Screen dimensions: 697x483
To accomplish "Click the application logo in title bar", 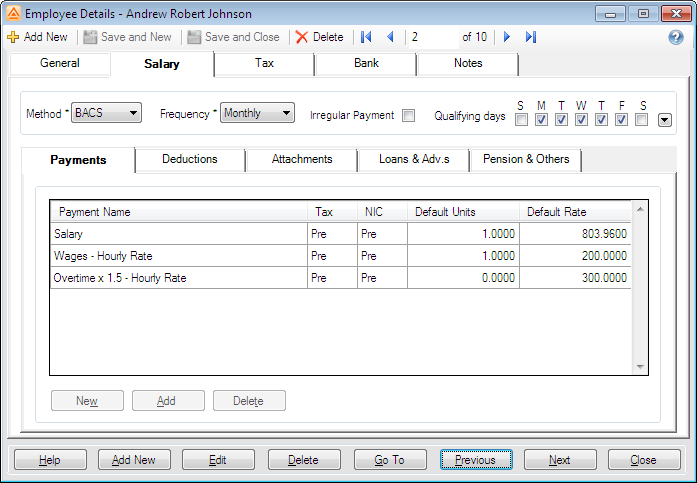I will pos(13,14).
